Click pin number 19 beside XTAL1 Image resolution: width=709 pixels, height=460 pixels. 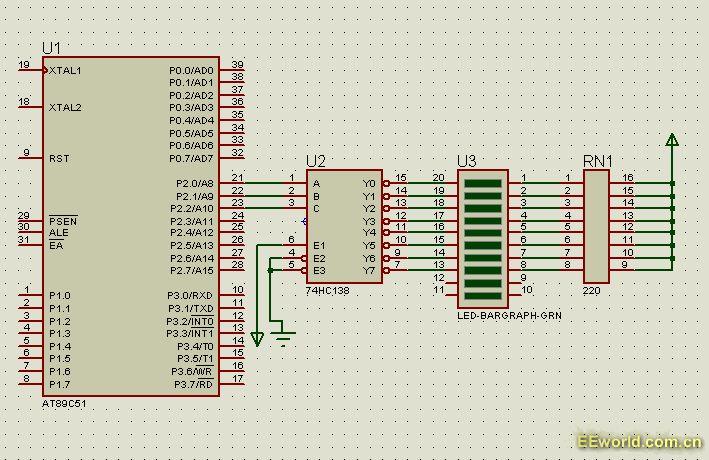click(x=24, y=65)
